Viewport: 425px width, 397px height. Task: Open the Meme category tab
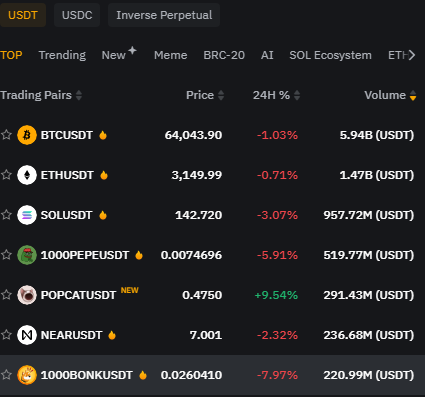click(171, 55)
